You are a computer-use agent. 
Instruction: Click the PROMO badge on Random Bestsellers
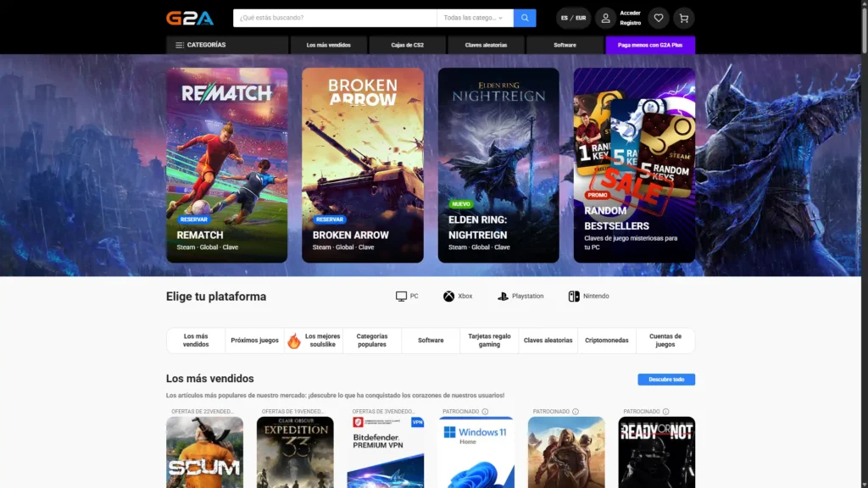(598, 196)
